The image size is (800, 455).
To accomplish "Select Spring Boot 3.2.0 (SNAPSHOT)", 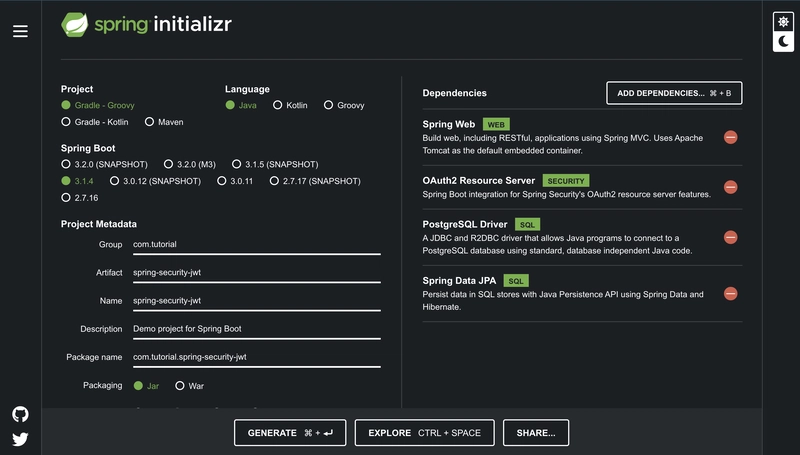I will click(104, 164).
